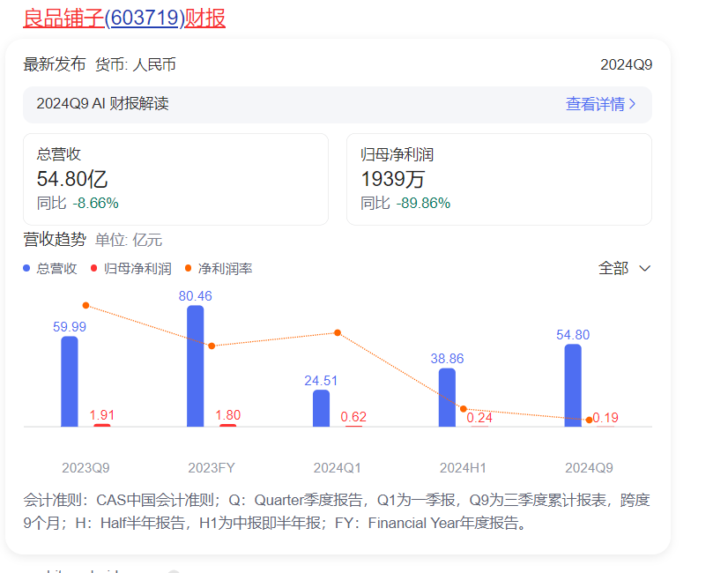Click the 0.62 net profit value for 2024Q1

(x=353, y=416)
